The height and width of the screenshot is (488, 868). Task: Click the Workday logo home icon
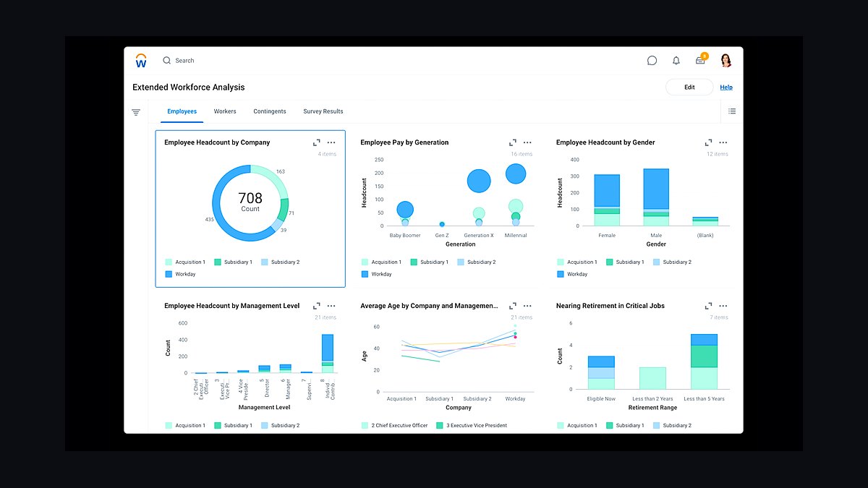click(141, 61)
